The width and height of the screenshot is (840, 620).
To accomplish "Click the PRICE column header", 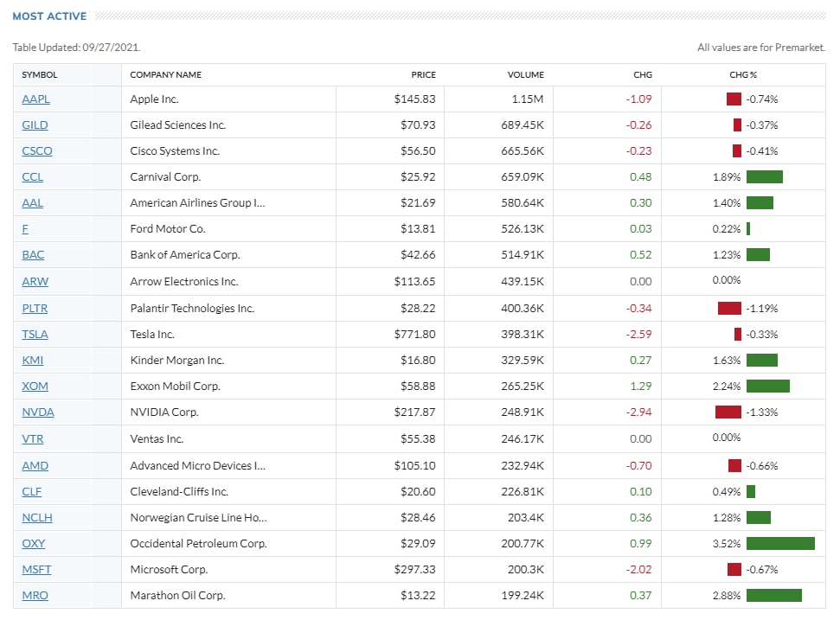I will click(423, 75).
